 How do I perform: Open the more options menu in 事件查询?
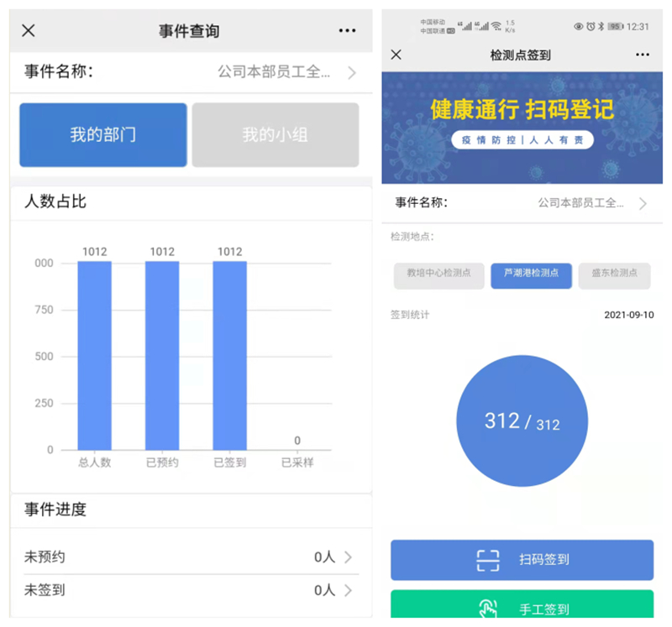point(347,31)
